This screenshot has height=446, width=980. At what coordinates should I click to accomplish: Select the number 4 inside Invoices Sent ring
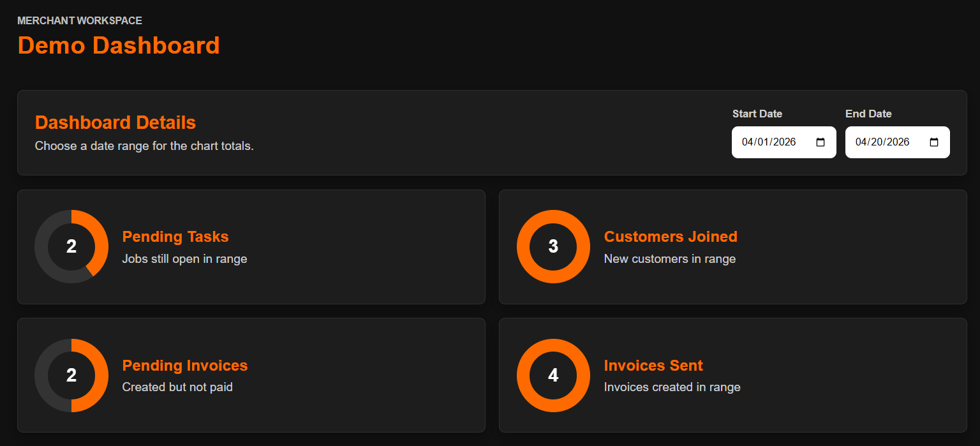553,375
